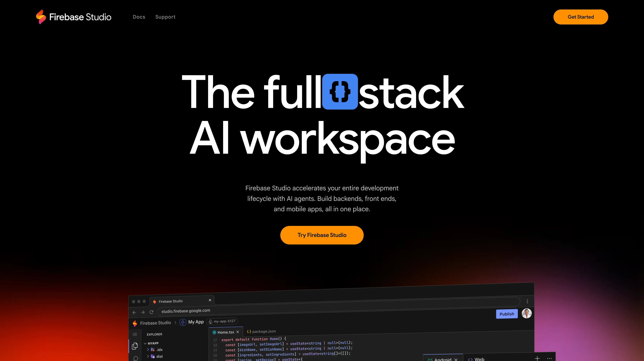Open the browser three-dot menu in mockup
This screenshot has height=361, width=644.
tap(527, 301)
